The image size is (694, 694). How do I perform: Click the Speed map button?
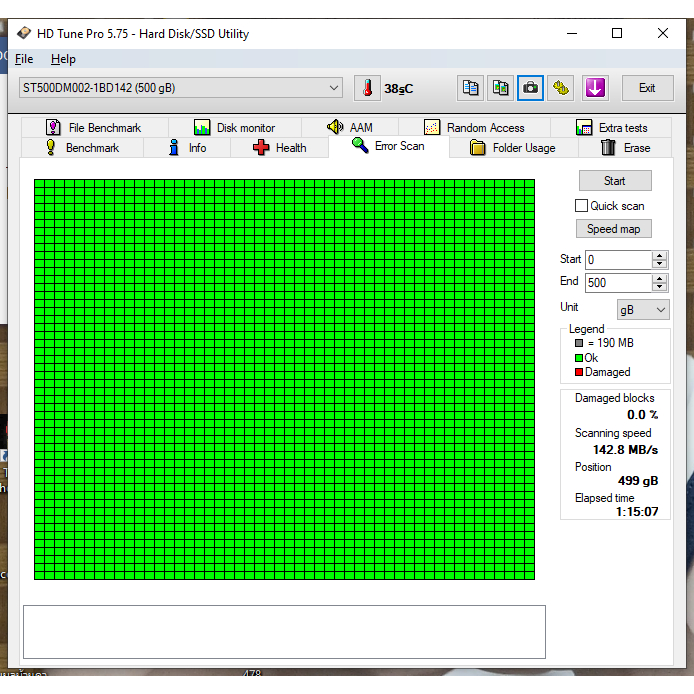click(614, 229)
